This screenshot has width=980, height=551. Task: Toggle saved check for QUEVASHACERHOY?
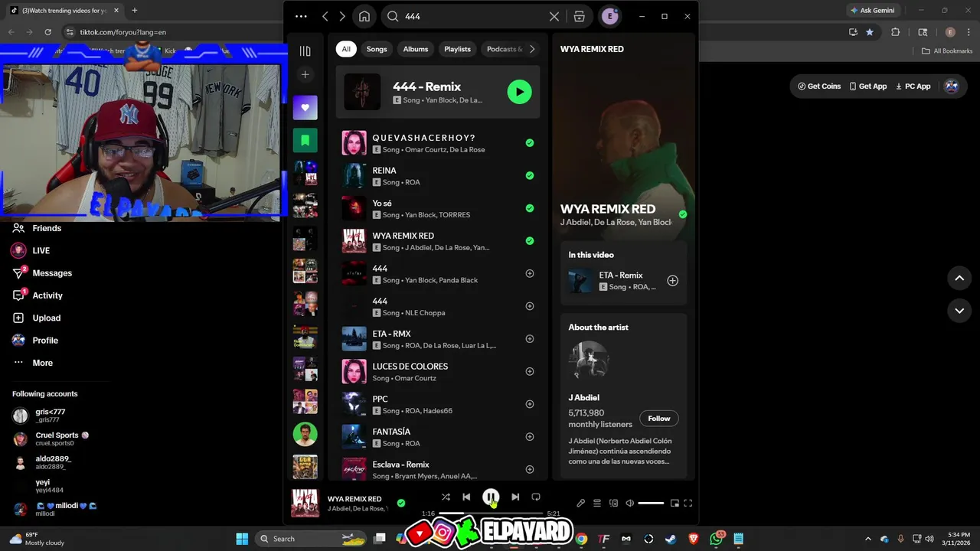click(x=530, y=143)
